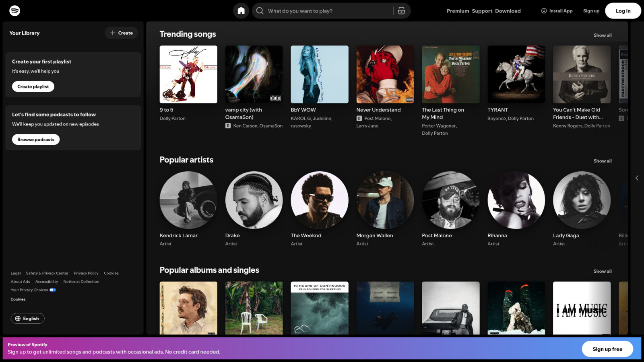
Task: Click the Trending songs heading
Action: pos(188,34)
